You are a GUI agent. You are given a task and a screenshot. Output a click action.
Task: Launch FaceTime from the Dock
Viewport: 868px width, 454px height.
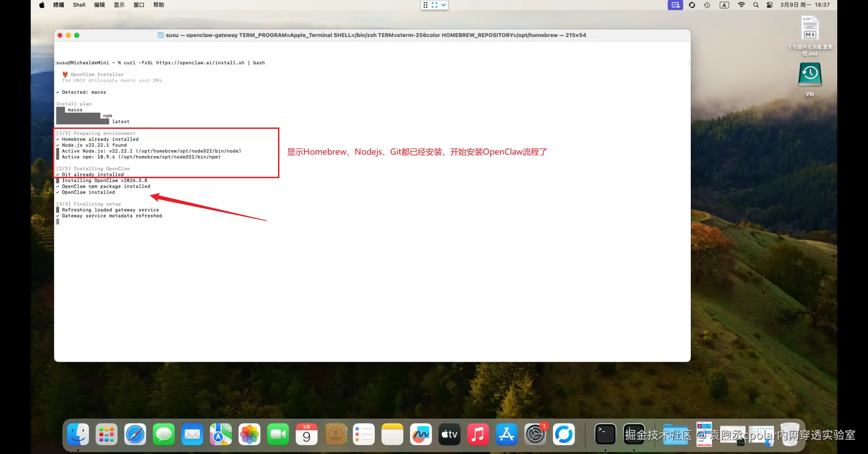click(x=278, y=435)
